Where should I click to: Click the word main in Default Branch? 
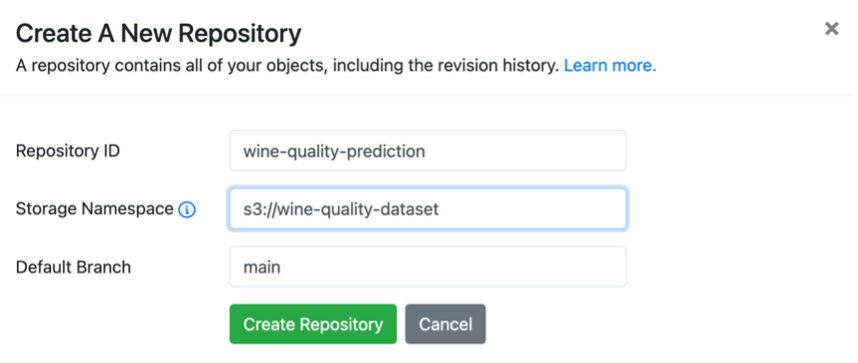262,267
